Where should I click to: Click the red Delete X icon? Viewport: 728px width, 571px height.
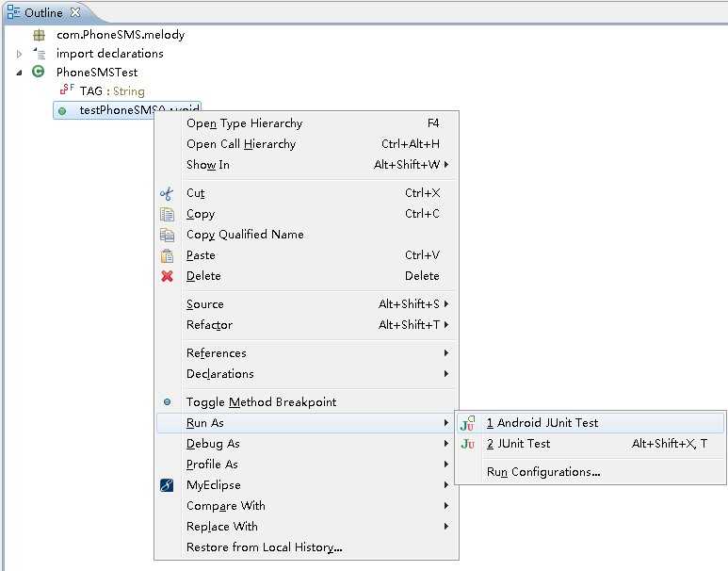(x=167, y=276)
